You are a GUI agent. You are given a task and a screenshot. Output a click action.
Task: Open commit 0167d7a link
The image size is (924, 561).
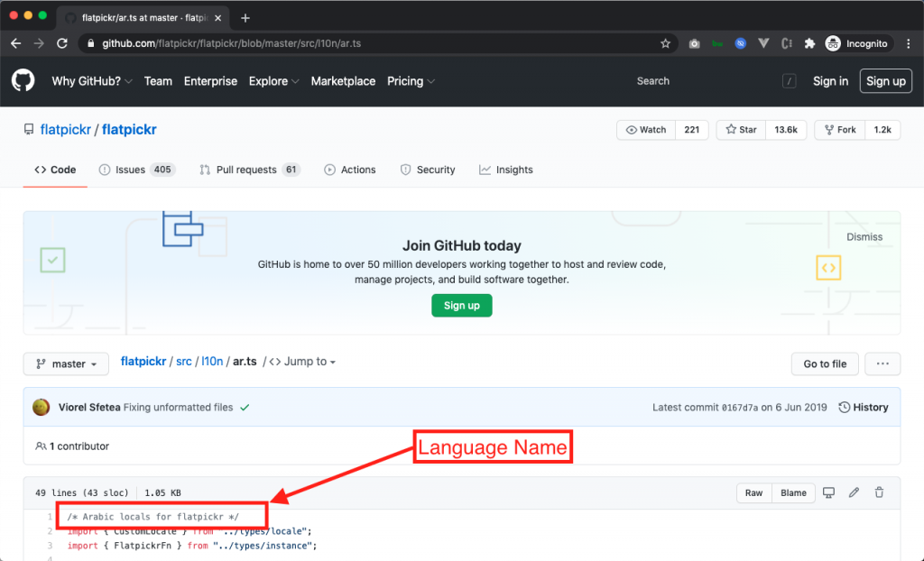pyautogui.click(x=740, y=407)
